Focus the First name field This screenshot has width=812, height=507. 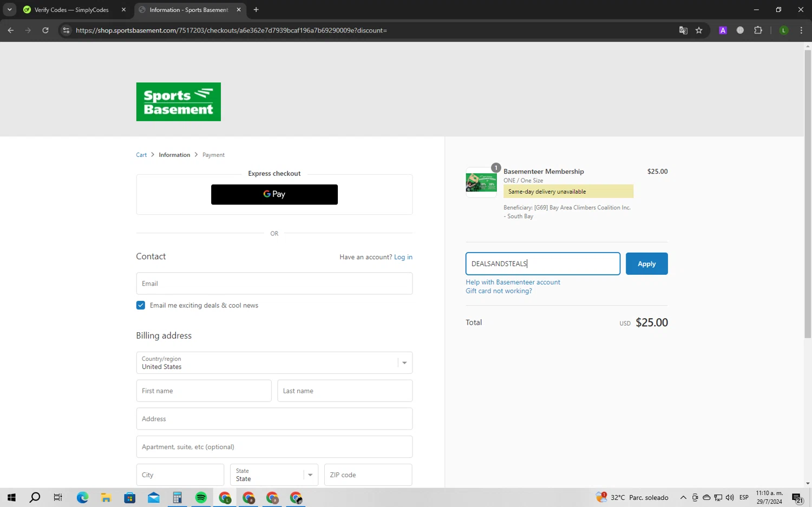click(x=204, y=391)
